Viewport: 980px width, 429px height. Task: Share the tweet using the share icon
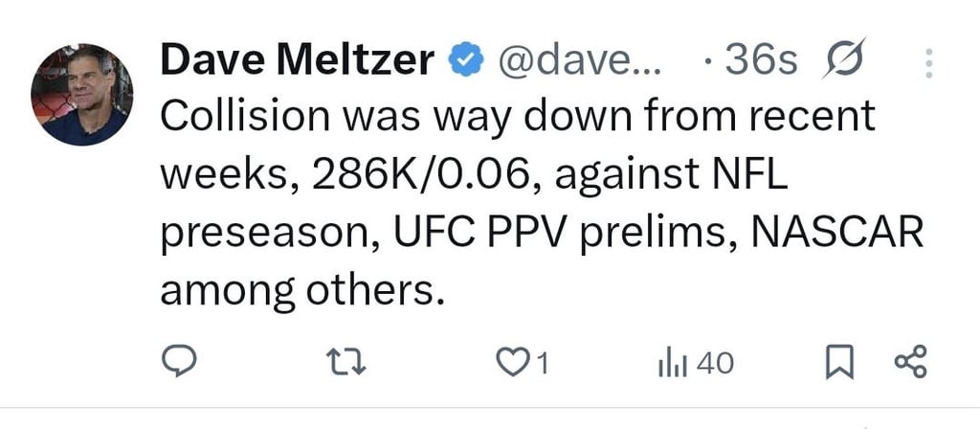click(911, 361)
